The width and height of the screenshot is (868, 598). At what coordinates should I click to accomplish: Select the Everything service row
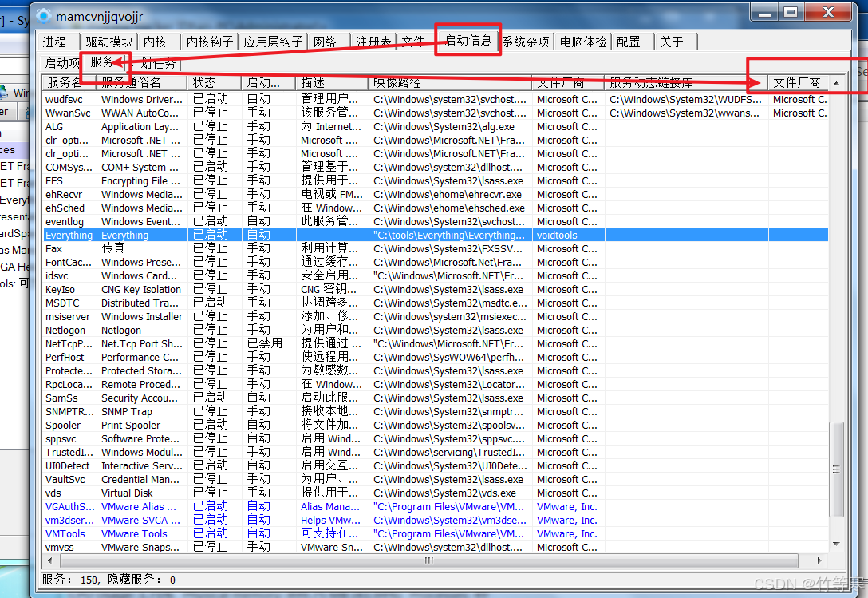(x=69, y=236)
